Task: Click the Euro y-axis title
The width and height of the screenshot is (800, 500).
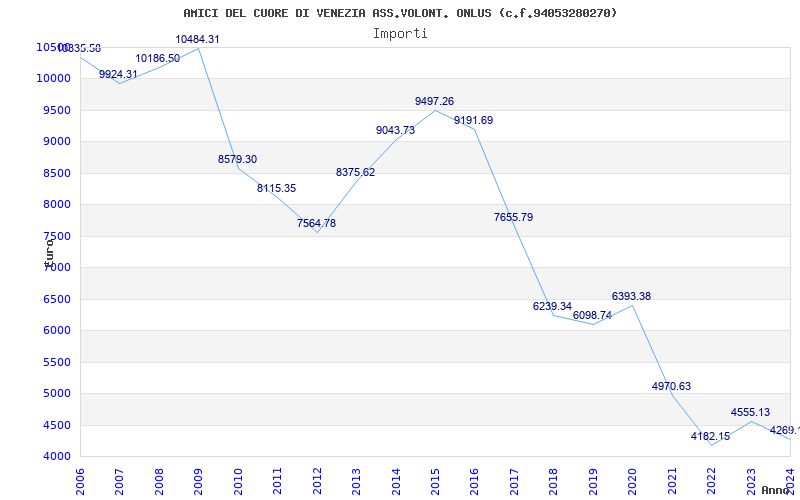Action: (x=49, y=254)
